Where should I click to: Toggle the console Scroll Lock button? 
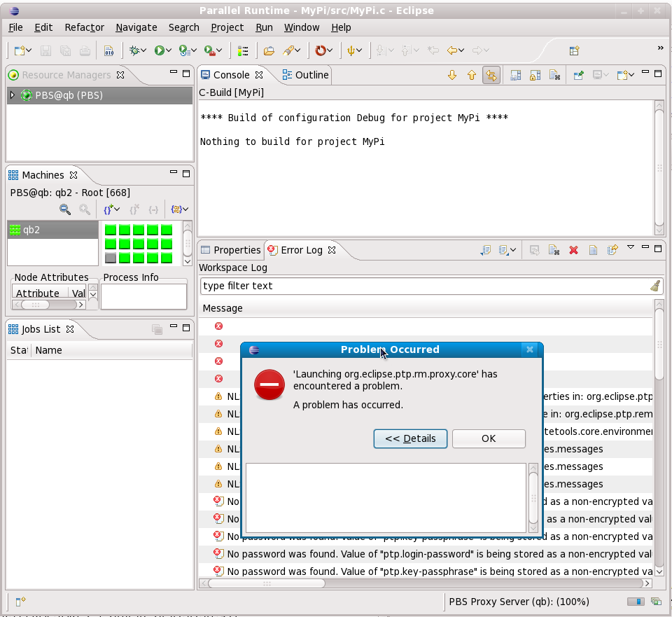coord(516,76)
